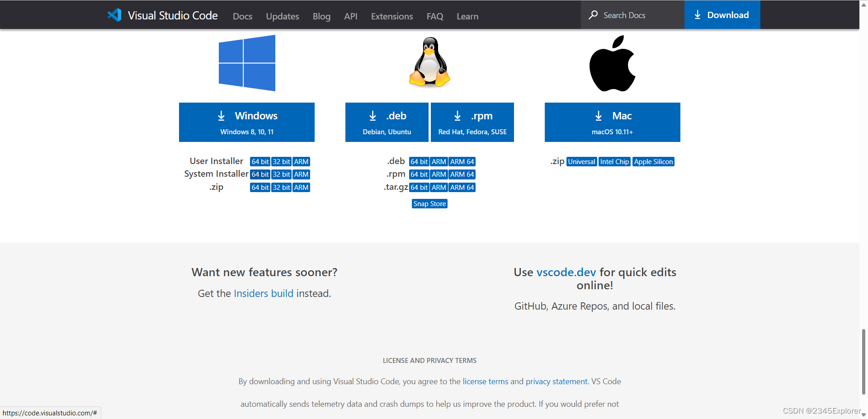Click the Linux Tux penguin image
This screenshot has width=868, height=419.
(x=429, y=62)
